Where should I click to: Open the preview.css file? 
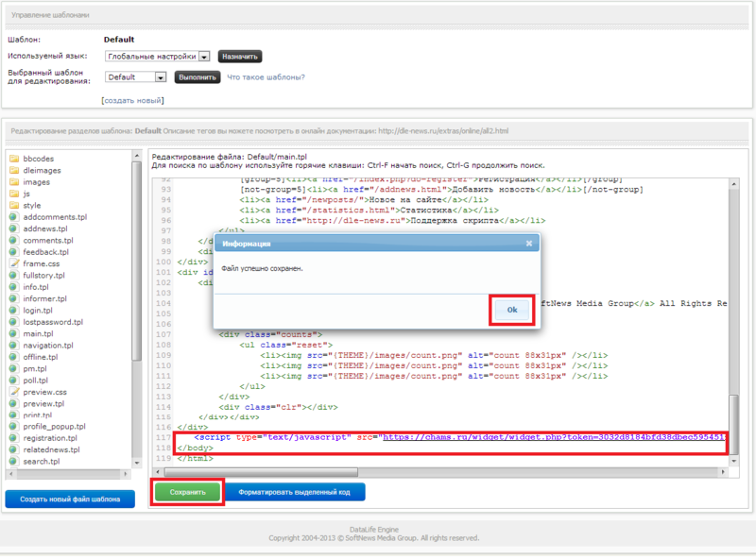pyautogui.click(x=44, y=392)
